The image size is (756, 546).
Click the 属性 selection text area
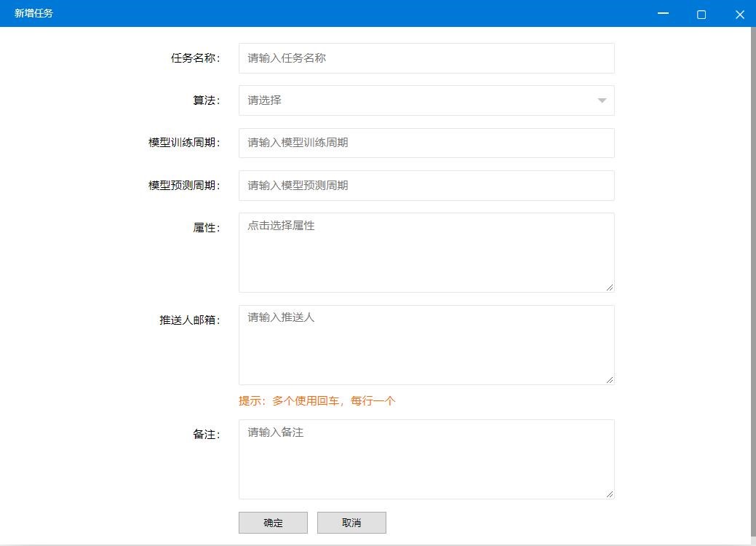426,252
